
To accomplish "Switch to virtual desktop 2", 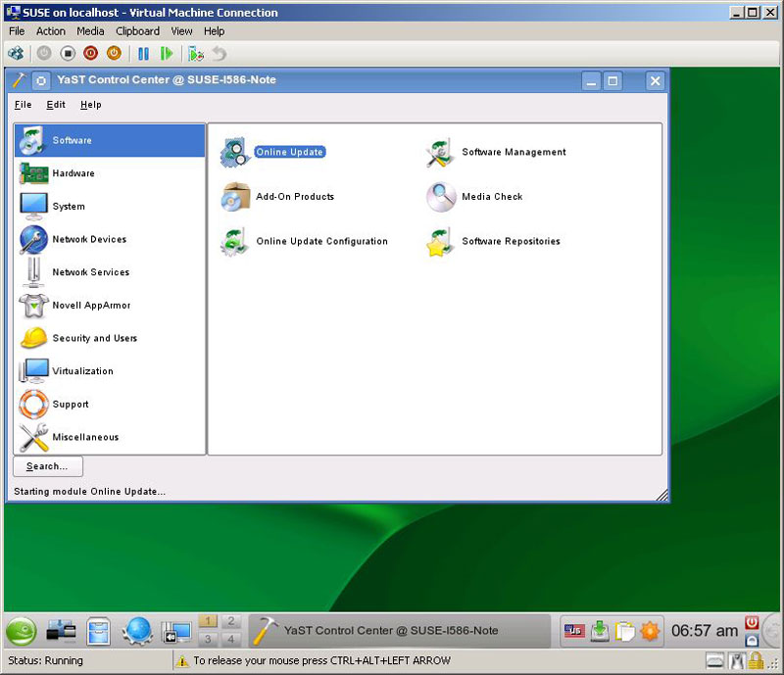I will [x=231, y=621].
